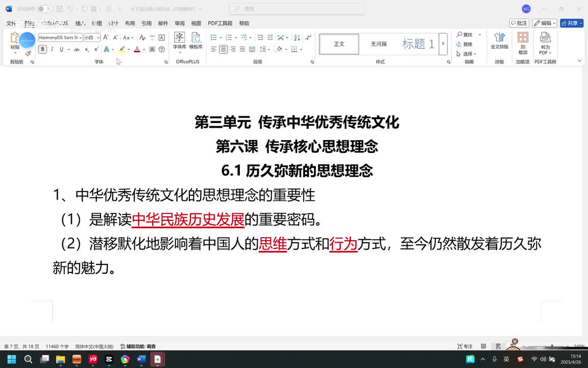Viewport: 588px width, 368px height.
Task: Open the Font Library (字体库) icon
Action: (180, 40)
